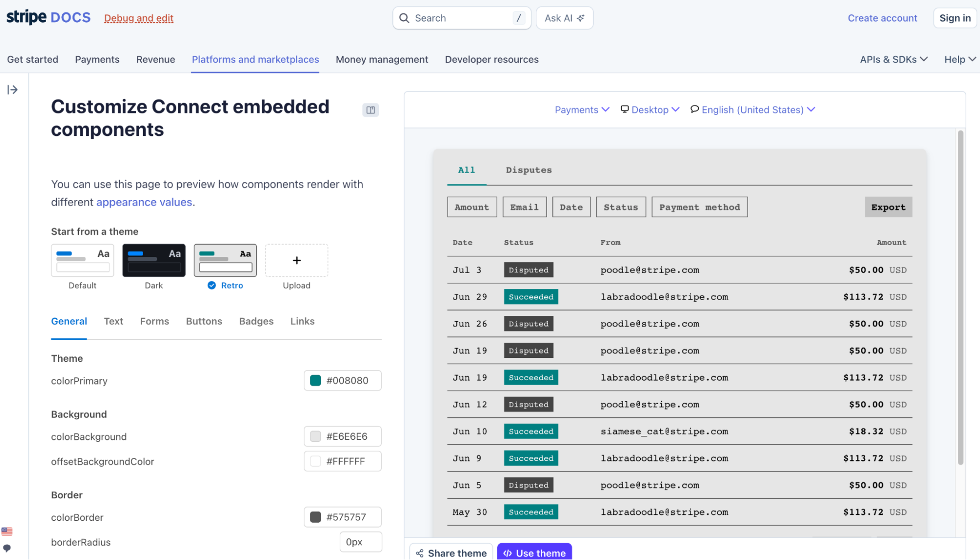The height and width of the screenshot is (560, 980).
Task: Click the Share theme button
Action: (x=451, y=552)
